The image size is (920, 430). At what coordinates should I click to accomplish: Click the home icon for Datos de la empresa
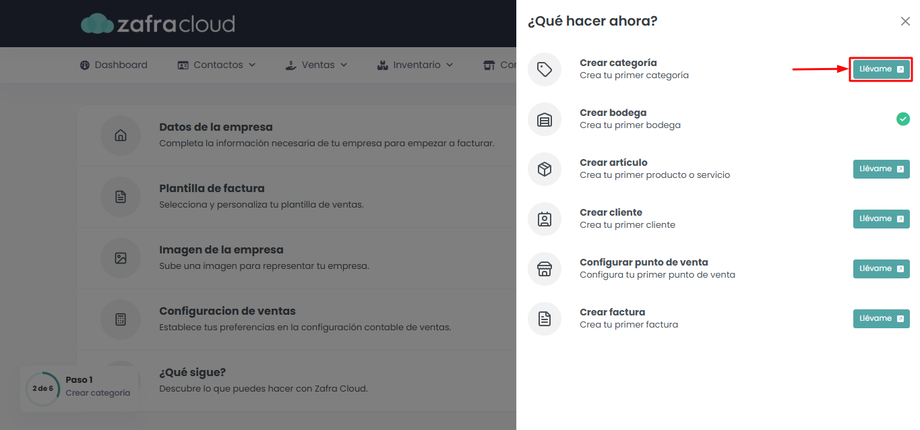[x=120, y=136]
